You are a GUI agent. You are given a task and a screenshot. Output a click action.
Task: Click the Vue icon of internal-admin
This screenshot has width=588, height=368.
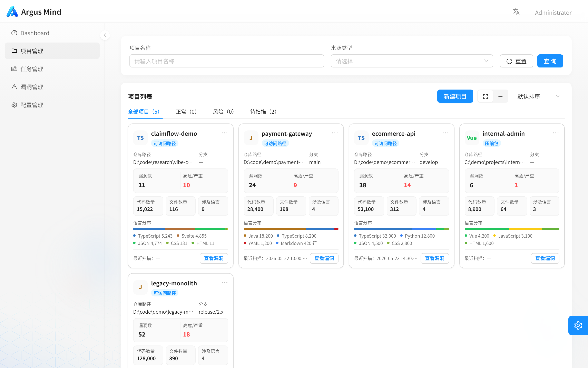pyautogui.click(x=472, y=138)
